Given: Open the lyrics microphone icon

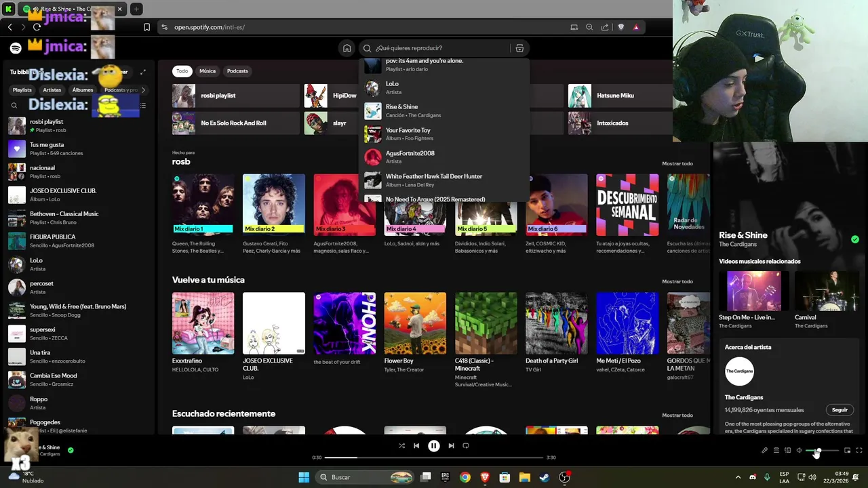Looking at the screenshot, I should point(764,451).
